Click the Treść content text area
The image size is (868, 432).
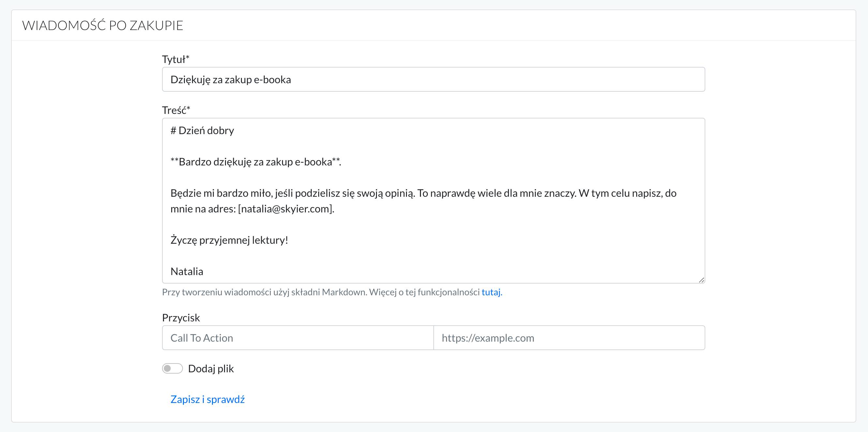click(x=433, y=199)
